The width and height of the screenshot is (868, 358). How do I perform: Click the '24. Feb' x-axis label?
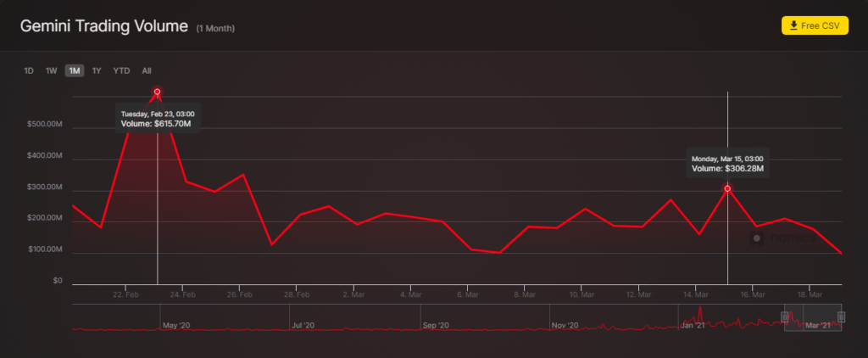coord(183,294)
